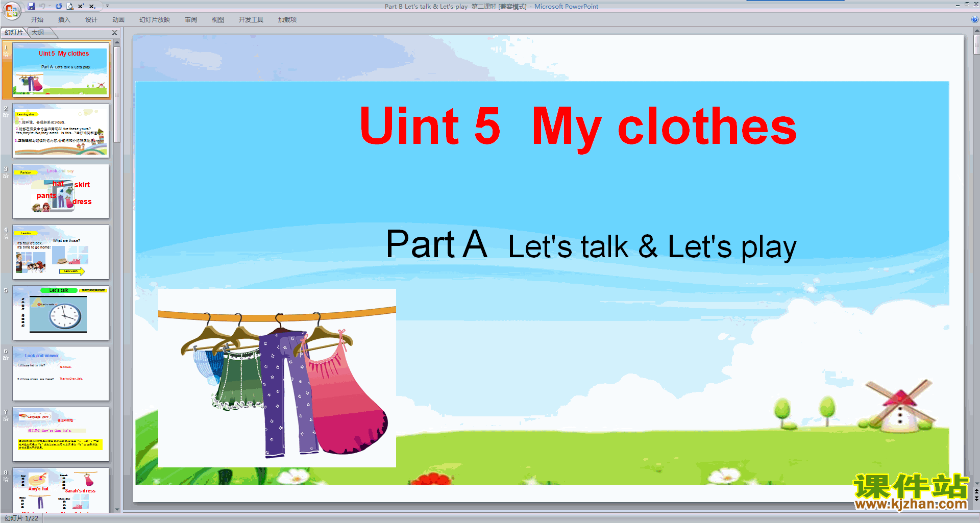
Task: Play animation star icon beside slide 8
Action: [6, 480]
